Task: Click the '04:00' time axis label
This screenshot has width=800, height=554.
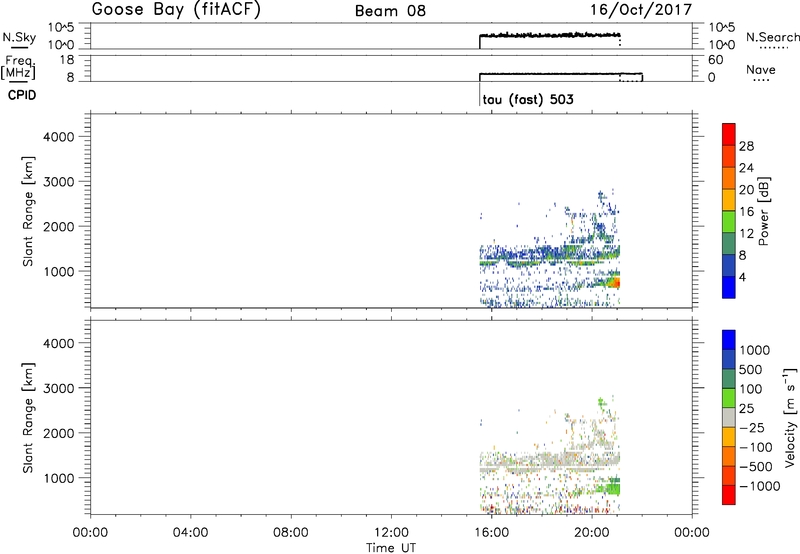Action: click(191, 533)
